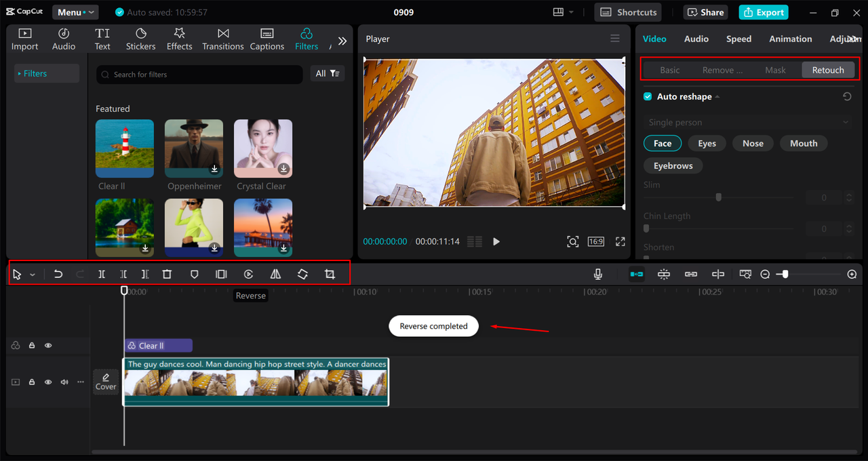Toggle the Auto reshape checkbox
The width and height of the screenshot is (868, 461).
pos(648,97)
